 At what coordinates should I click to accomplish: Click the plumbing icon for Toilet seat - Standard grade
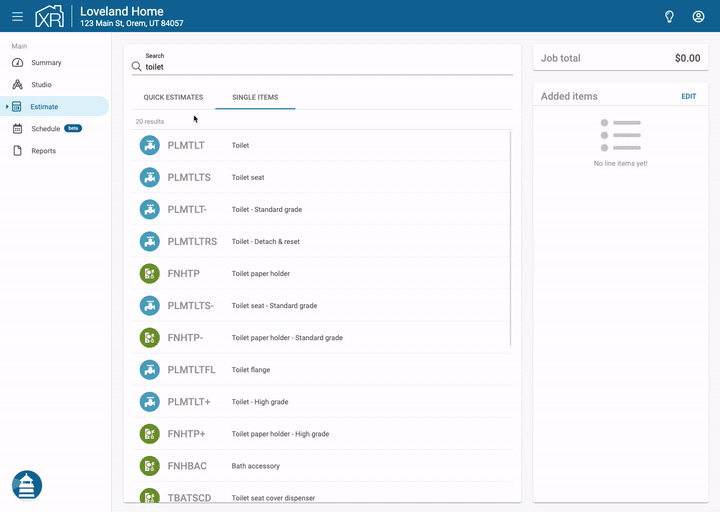(x=150, y=306)
